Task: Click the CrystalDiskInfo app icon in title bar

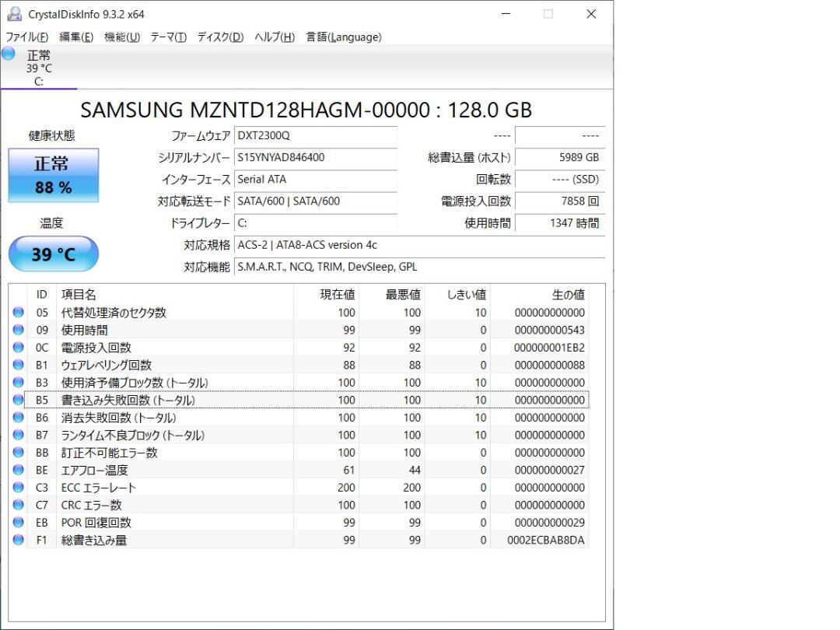Action: coord(15,14)
